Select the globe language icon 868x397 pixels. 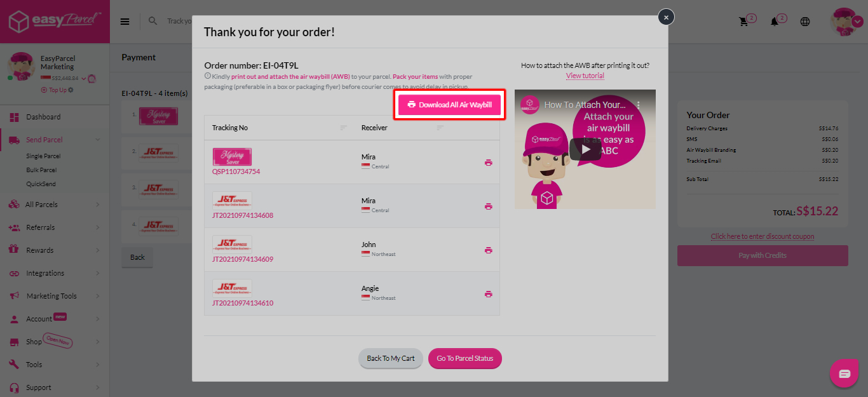pyautogui.click(x=804, y=21)
